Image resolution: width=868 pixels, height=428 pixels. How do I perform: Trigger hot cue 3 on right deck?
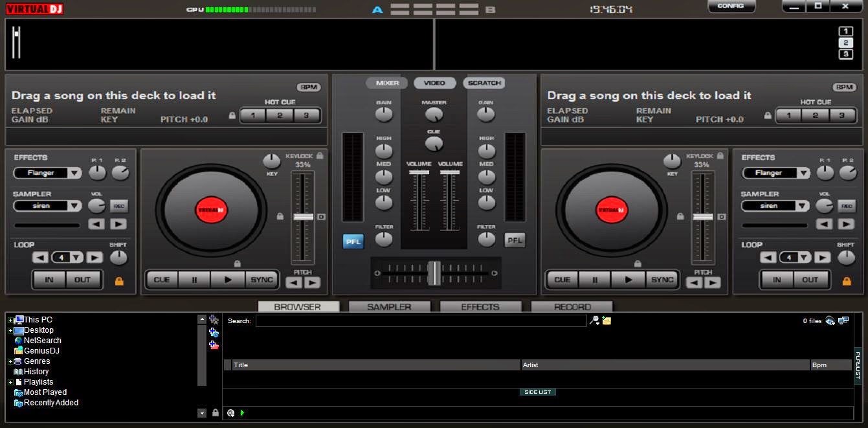coord(841,116)
